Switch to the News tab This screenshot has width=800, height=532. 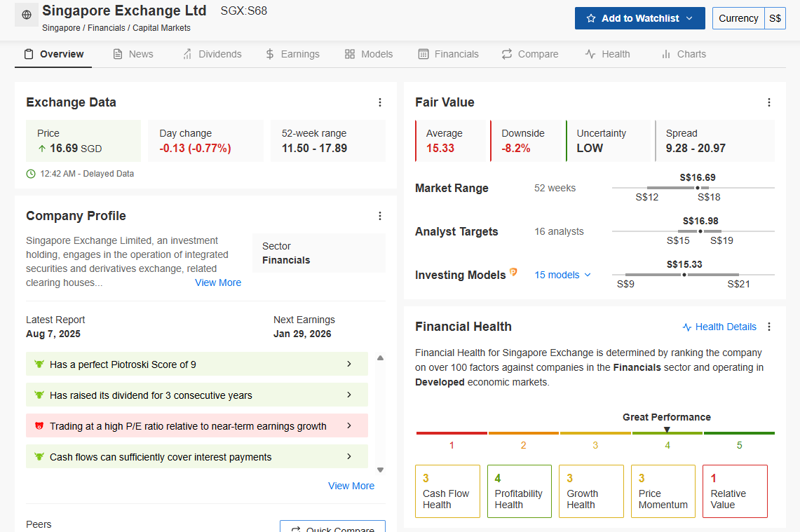click(133, 54)
